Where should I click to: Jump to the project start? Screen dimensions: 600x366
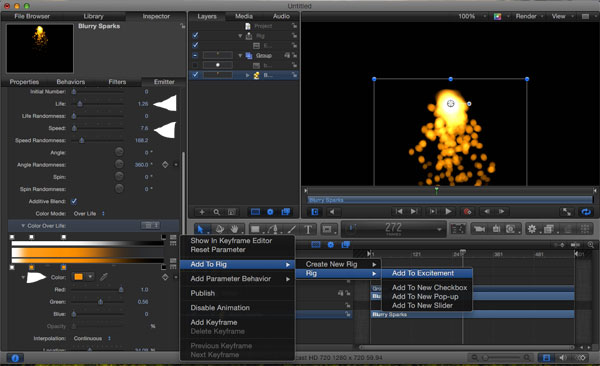pos(399,211)
